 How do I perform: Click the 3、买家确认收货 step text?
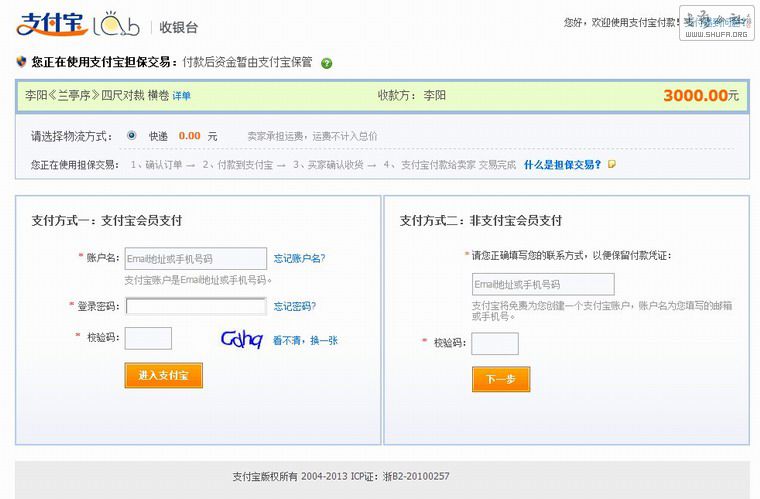328,165
